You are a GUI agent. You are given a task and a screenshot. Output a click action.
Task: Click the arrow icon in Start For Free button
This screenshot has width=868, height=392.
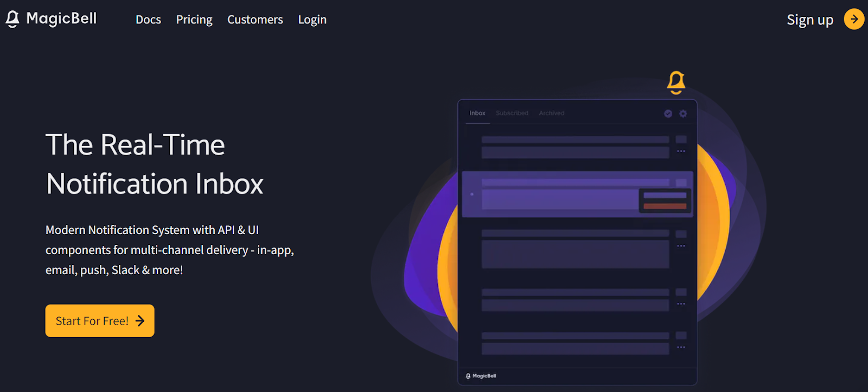tap(140, 321)
